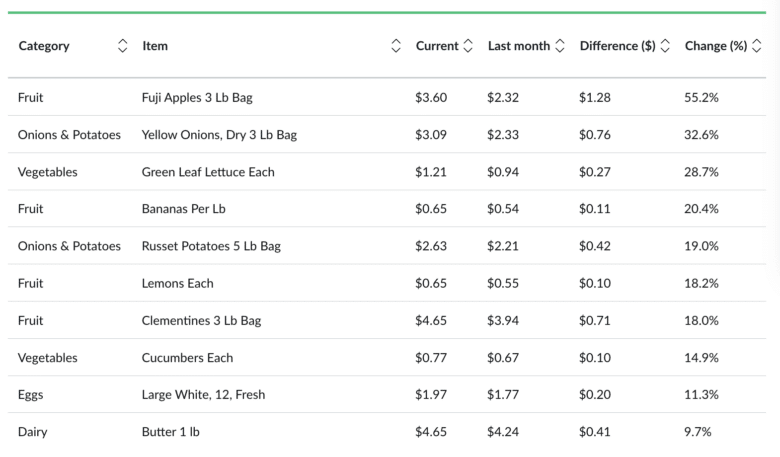Image resolution: width=780 pixels, height=457 pixels.
Task: Click the Category column header text
Action: point(44,46)
